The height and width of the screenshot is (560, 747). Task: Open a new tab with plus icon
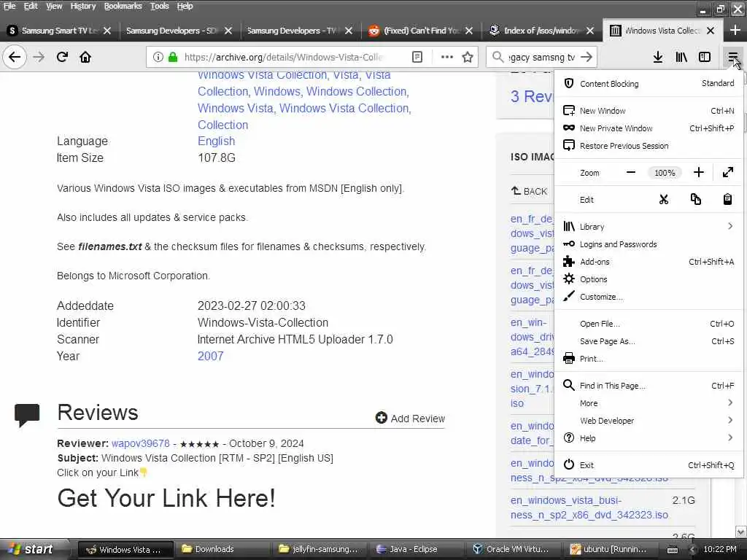tap(735, 31)
